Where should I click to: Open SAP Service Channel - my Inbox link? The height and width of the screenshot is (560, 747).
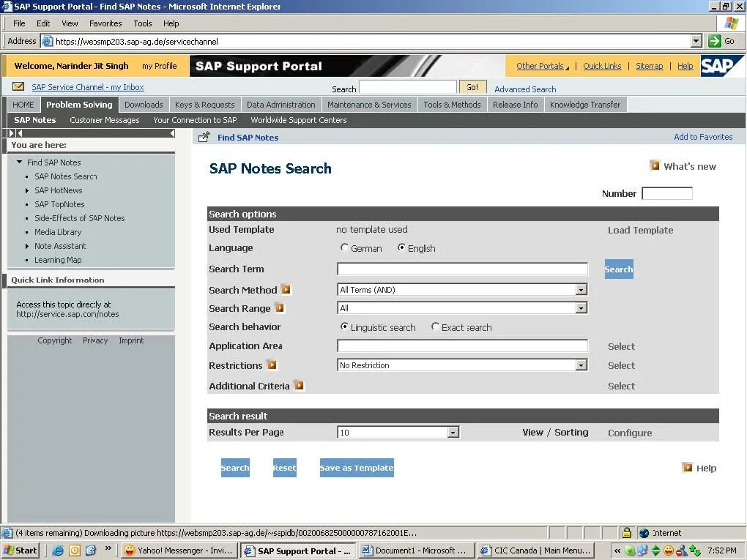(88, 87)
